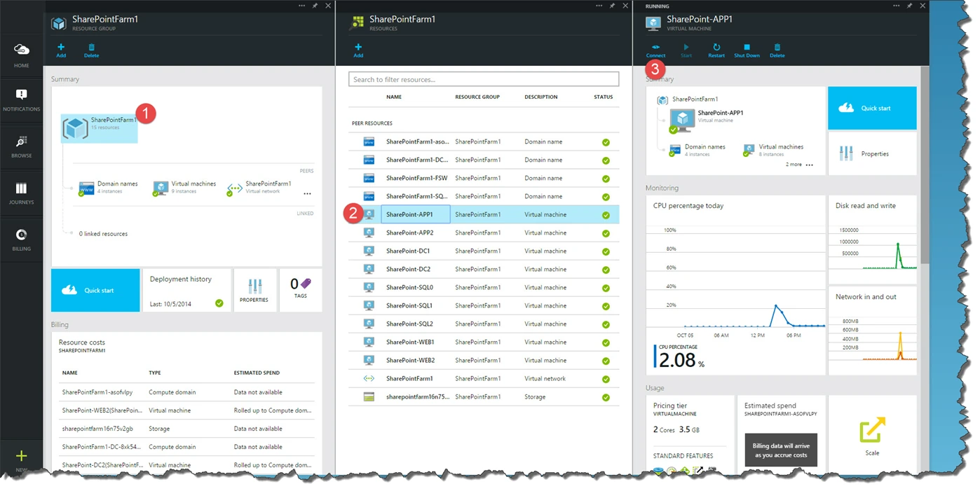Open the Deployment history tile
980x491 pixels.
click(187, 290)
